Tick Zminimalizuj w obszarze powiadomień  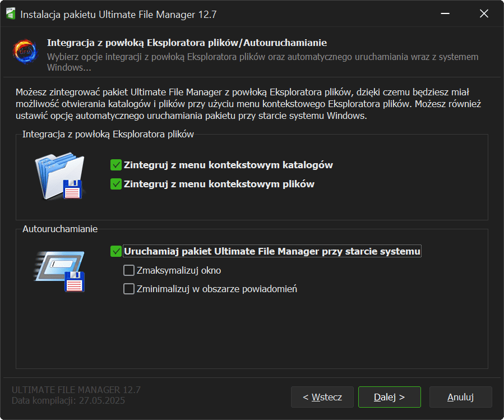tap(128, 289)
